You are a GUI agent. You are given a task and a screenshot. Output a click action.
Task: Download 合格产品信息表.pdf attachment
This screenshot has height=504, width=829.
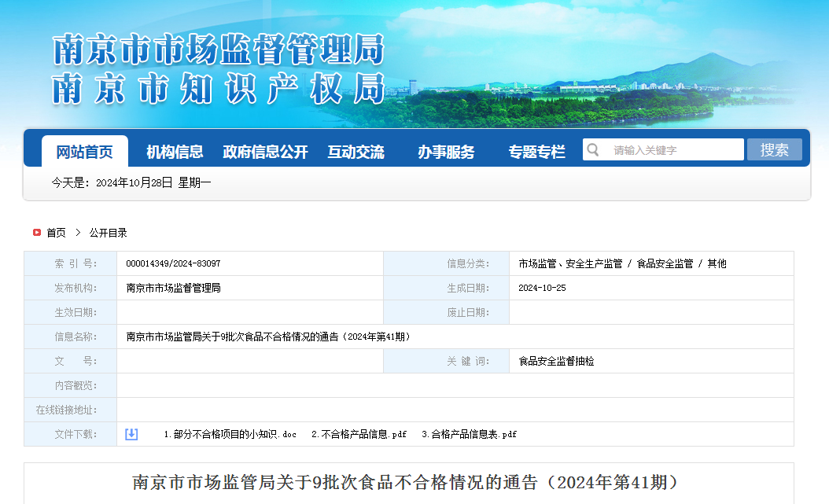click(469, 434)
